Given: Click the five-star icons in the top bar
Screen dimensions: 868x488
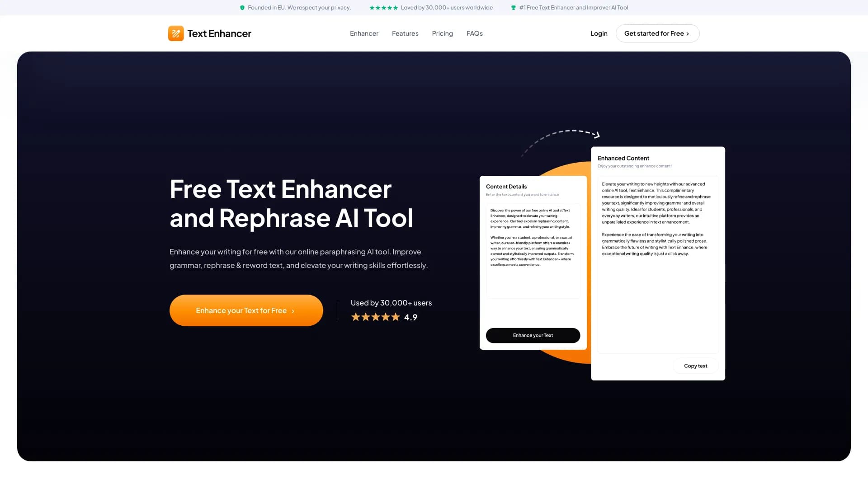Looking at the screenshot, I should (x=384, y=8).
